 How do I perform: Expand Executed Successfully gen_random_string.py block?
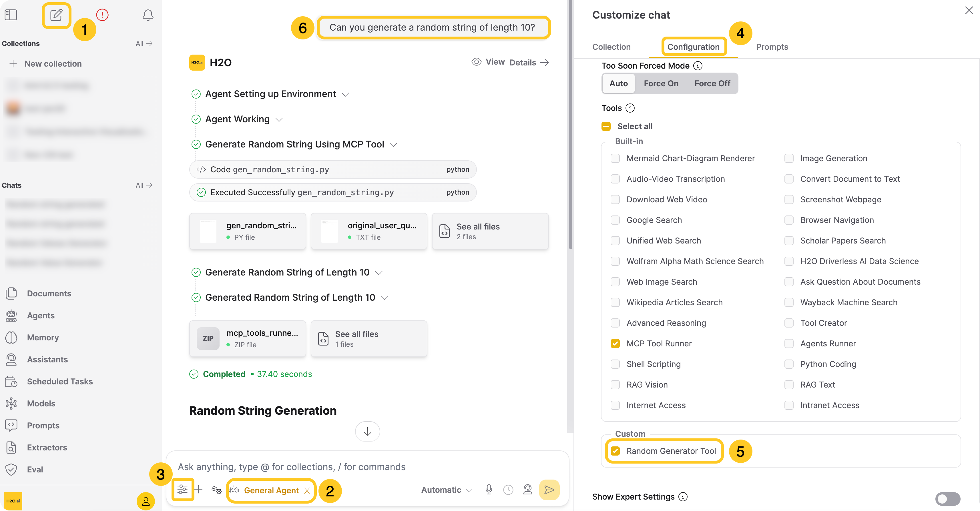click(x=333, y=192)
